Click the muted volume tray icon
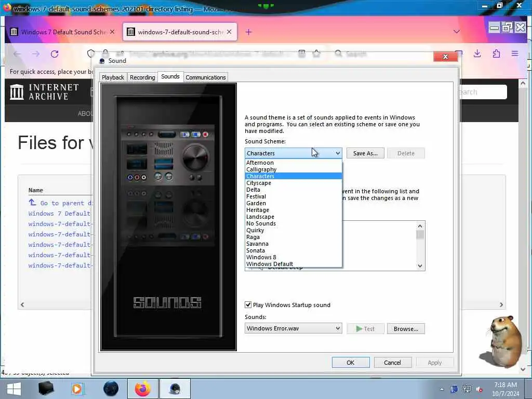Screen dimensions: 532x399 [480, 389]
